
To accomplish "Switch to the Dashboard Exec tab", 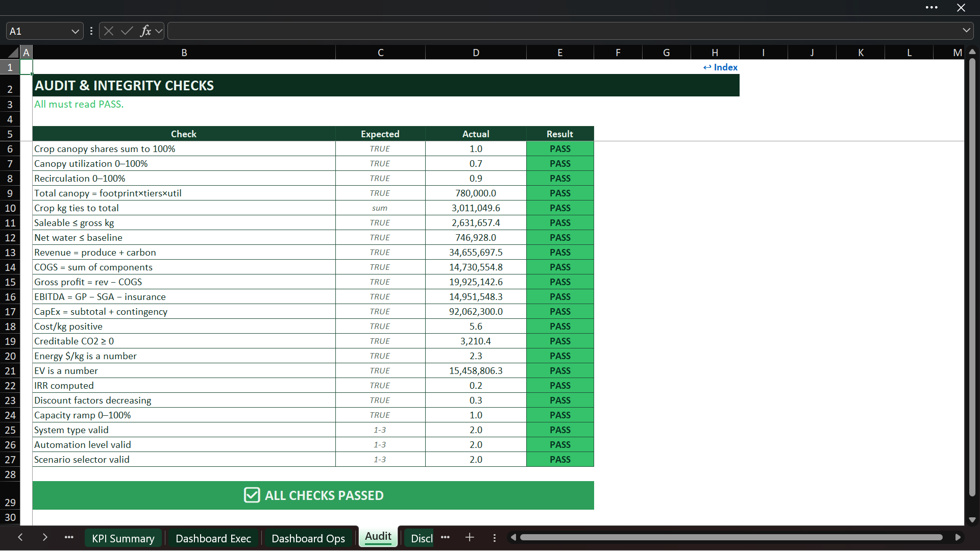I will (213, 538).
